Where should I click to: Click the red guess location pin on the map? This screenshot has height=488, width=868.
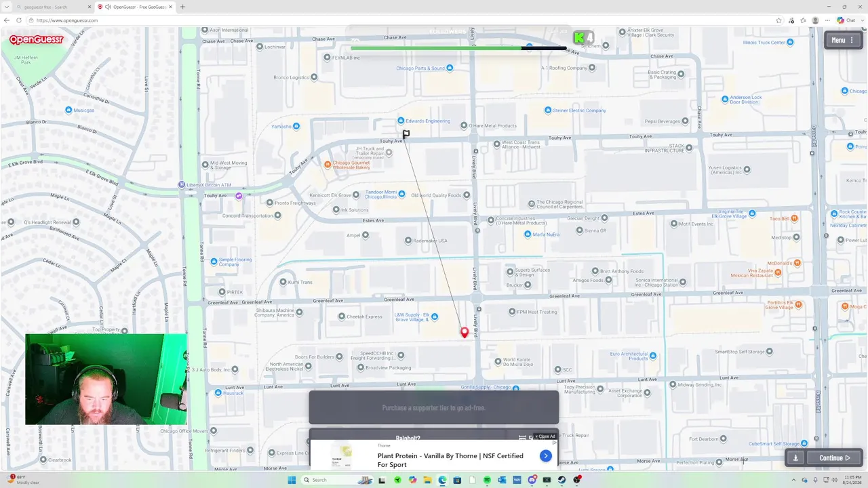click(465, 332)
